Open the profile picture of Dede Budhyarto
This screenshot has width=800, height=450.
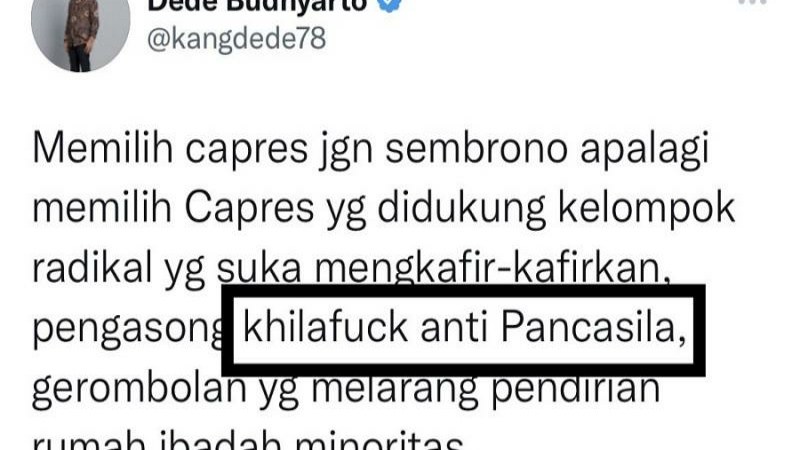click(x=81, y=32)
